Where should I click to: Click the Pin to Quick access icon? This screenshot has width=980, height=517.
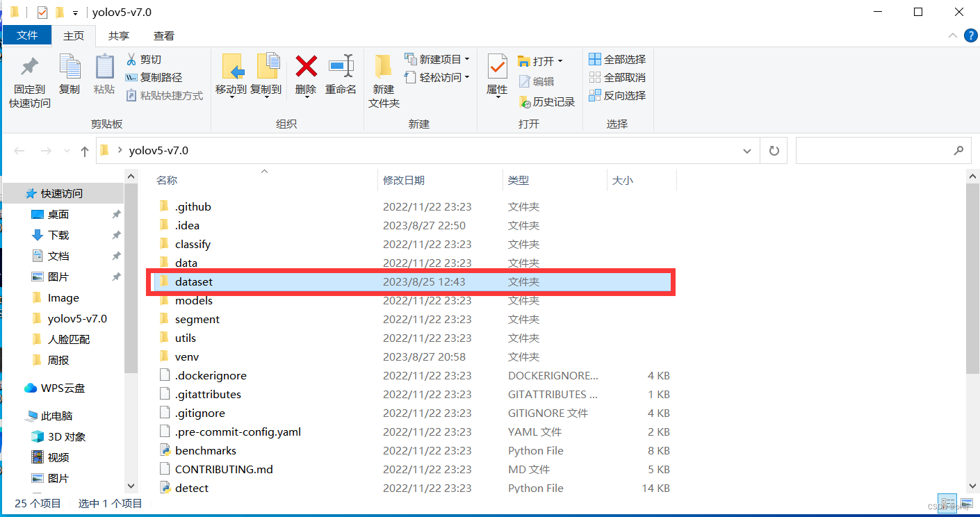click(29, 68)
